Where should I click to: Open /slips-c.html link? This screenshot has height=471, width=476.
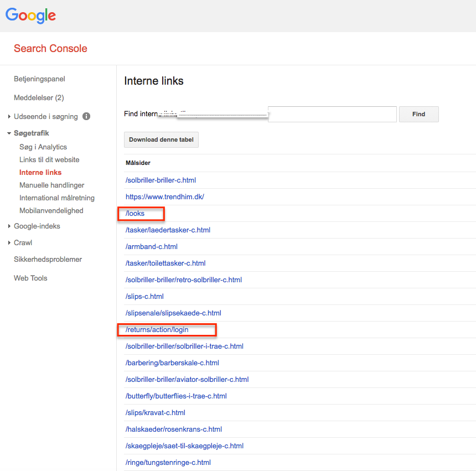pos(144,297)
